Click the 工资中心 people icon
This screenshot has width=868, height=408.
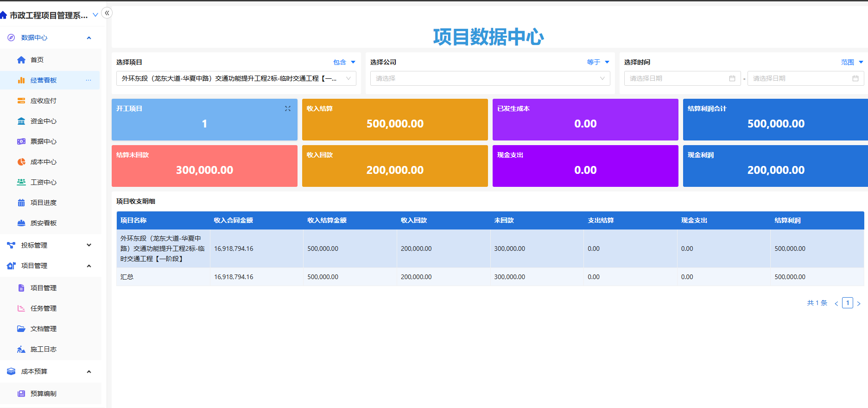coord(21,182)
